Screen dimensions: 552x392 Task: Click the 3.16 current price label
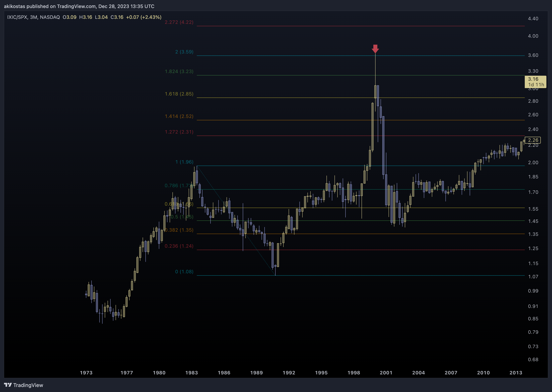click(x=535, y=82)
